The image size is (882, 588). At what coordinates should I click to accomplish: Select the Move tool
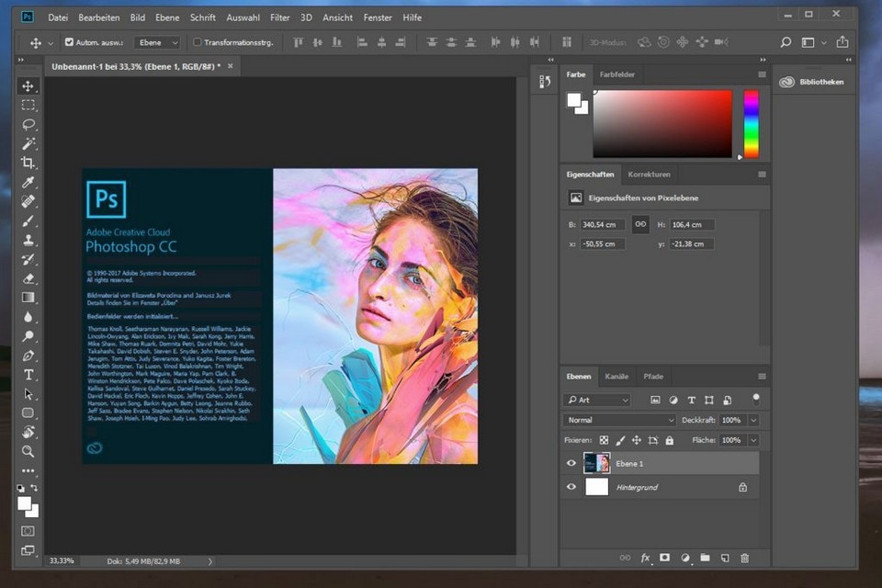click(x=28, y=85)
